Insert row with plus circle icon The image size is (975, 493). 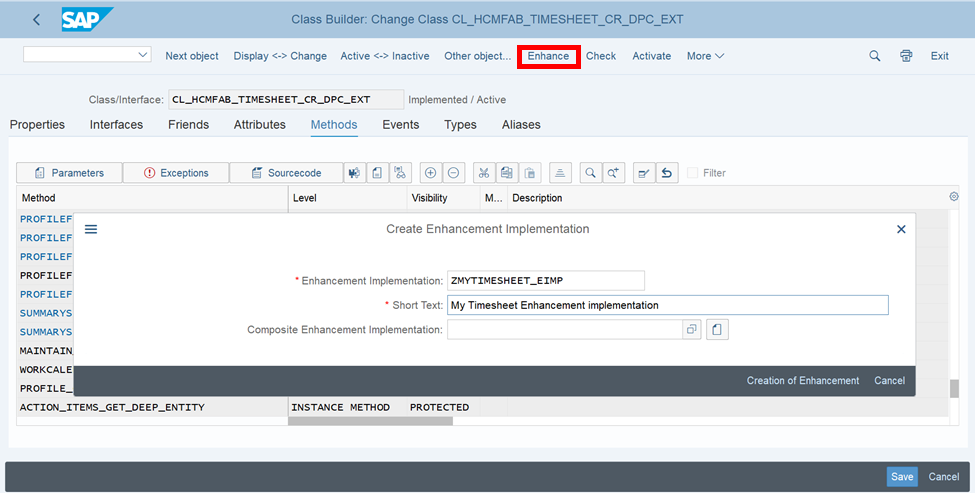(430, 173)
